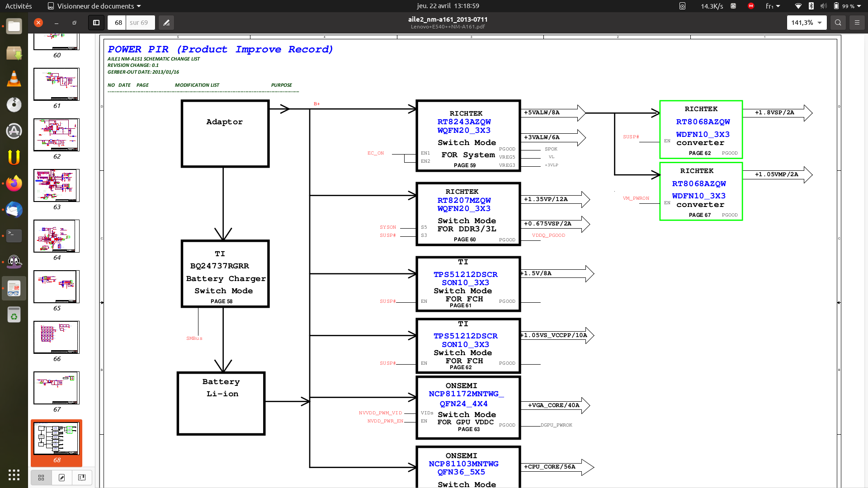
Task: Select page 60 thumbnail
Action: 57,42
